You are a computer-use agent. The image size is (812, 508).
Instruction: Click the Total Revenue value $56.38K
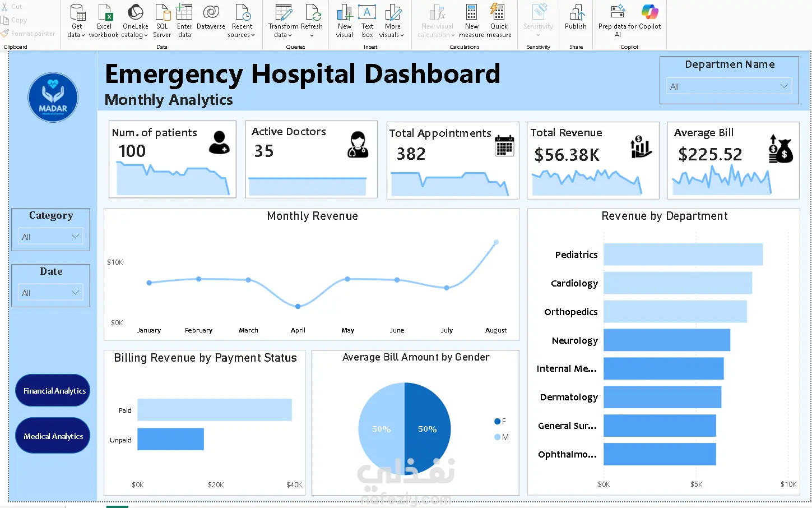(x=567, y=155)
